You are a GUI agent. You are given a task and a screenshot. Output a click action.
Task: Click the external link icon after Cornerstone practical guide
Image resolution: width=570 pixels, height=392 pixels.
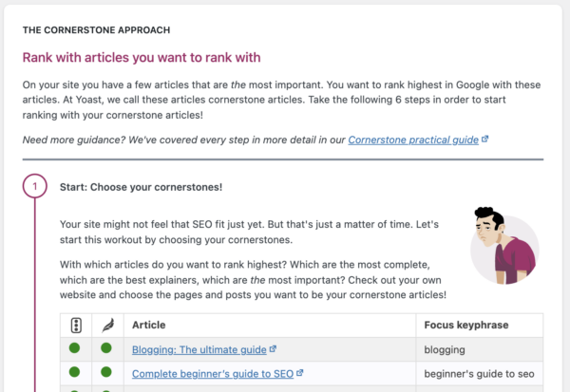485,140
